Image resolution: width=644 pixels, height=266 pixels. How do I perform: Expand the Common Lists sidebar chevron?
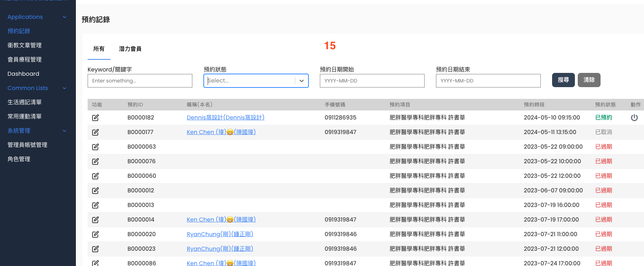pos(64,88)
